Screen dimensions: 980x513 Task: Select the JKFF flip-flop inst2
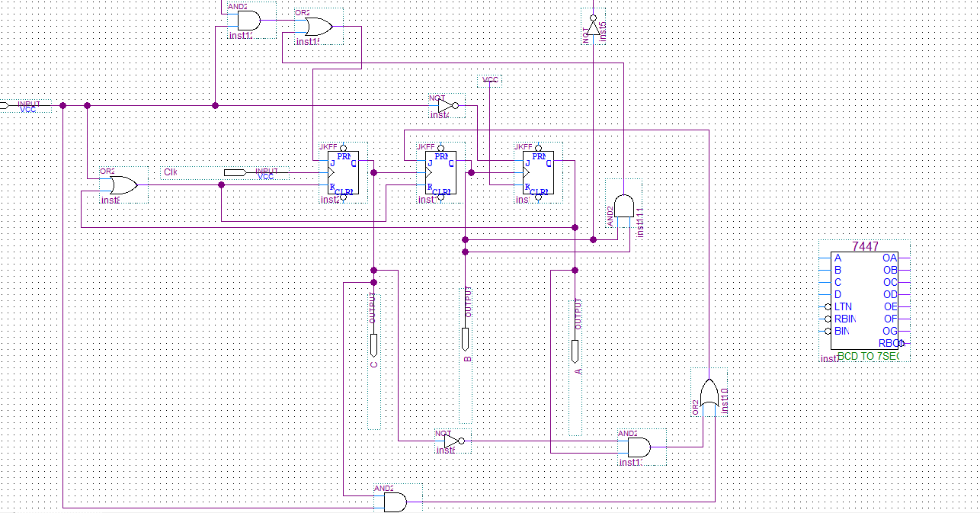pos(343,173)
